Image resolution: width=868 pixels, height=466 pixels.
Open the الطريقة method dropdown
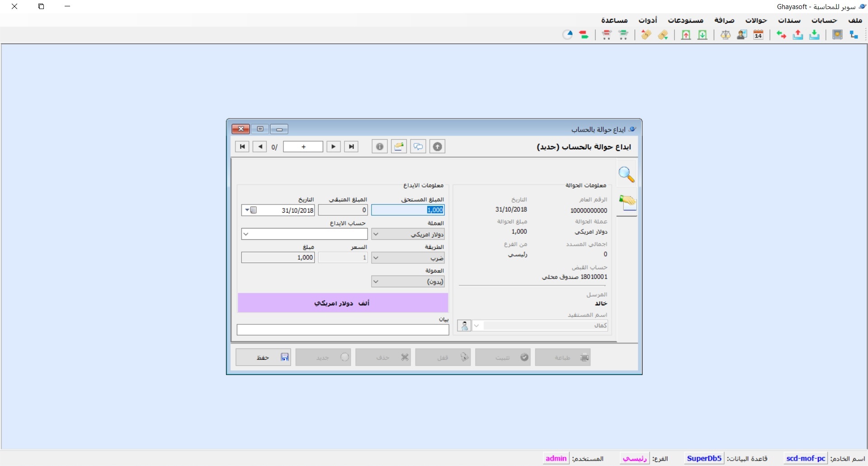tap(408, 258)
